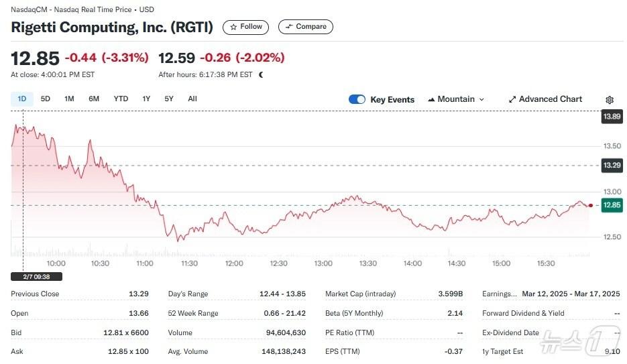
Task: Switch to the 5D range tab
Action: click(46, 99)
